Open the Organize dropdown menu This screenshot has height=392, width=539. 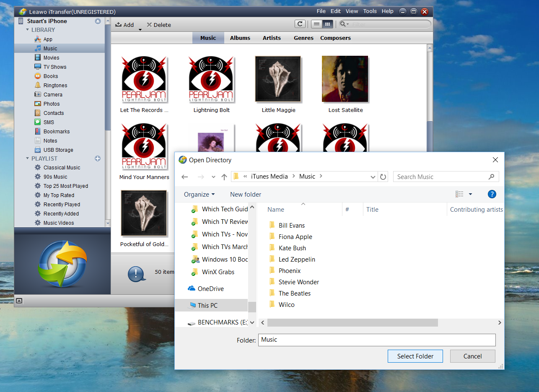(x=199, y=194)
